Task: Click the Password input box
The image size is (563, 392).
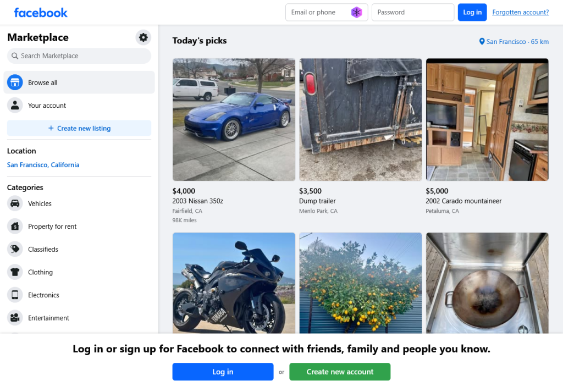Action: point(412,12)
